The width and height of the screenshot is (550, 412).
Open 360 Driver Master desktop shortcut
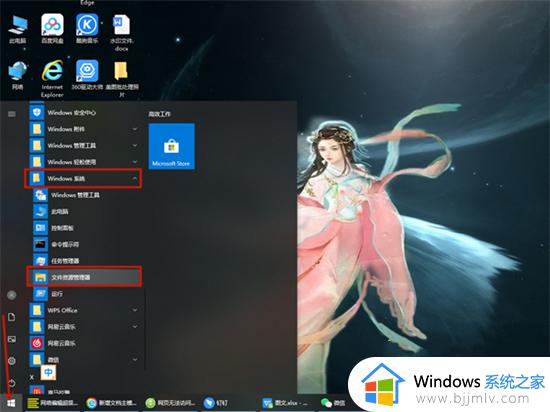pyautogui.click(x=87, y=75)
